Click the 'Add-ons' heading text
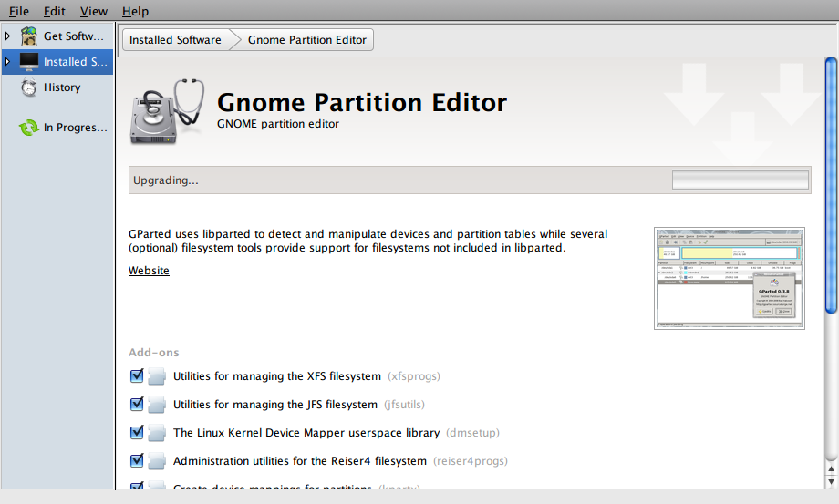This screenshot has height=504, width=839. click(153, 353)
